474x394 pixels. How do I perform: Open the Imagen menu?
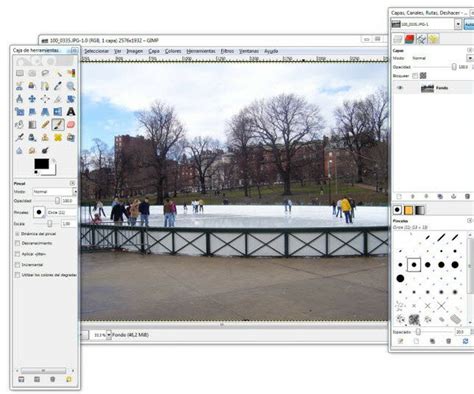tap(135, 51)
